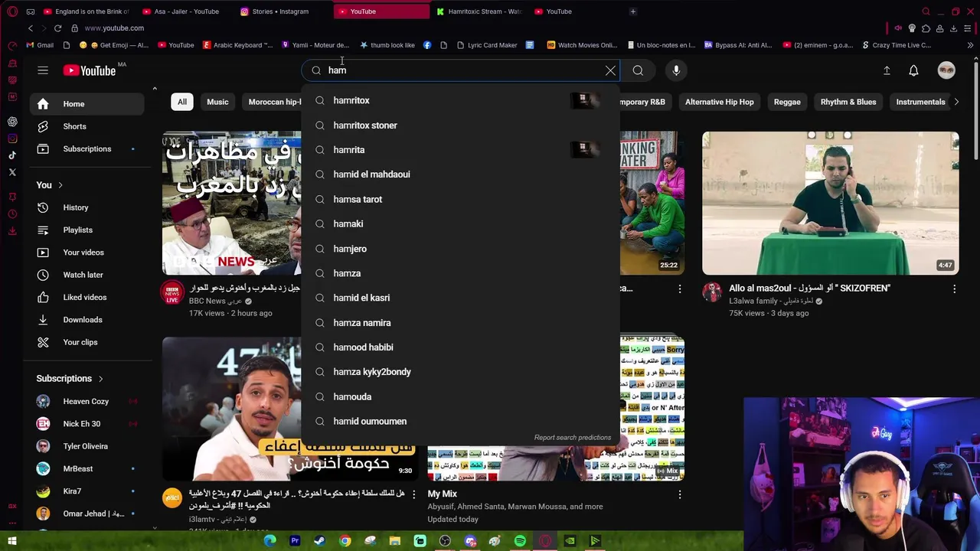Open 'Allo al mas2oul' video thumbnail
The image size is (980, 551).
(831, 203)
